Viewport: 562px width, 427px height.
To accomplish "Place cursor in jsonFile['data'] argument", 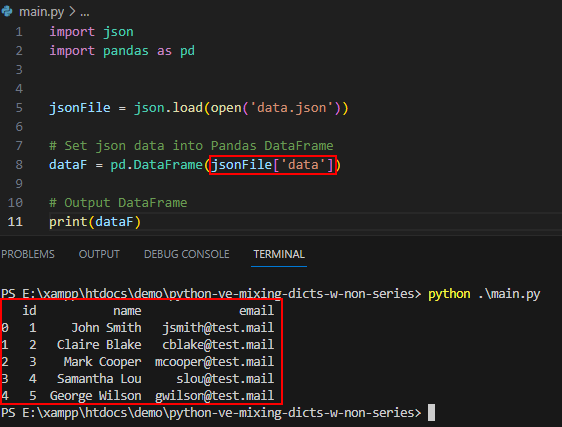I will [272, 165].
